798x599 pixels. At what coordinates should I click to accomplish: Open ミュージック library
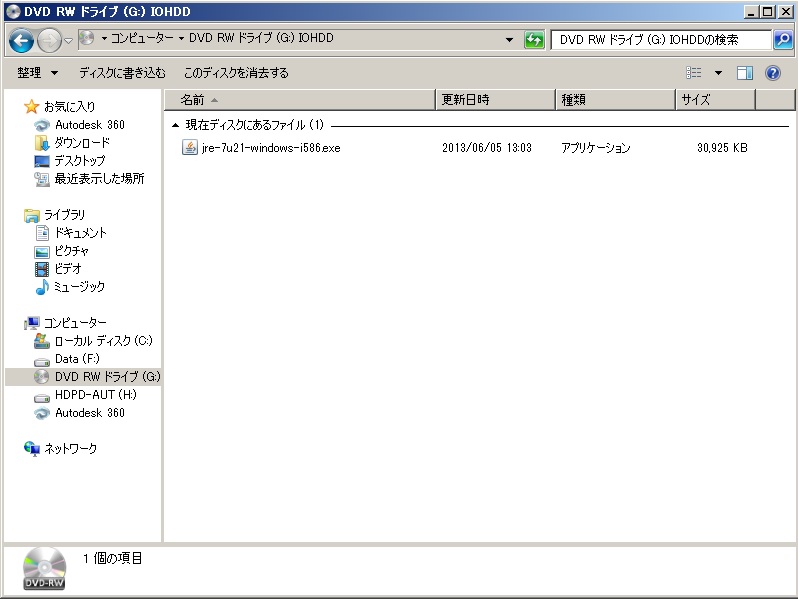(x=79, y=287)
